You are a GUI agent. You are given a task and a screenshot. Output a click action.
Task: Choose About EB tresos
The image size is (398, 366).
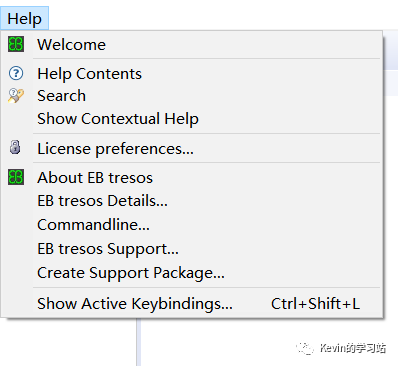point(191,177)
